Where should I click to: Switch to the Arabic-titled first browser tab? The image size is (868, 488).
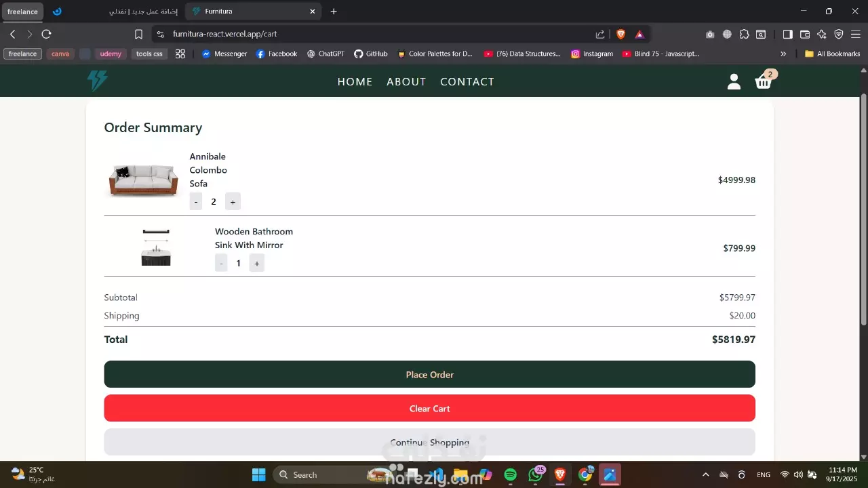click(x=115, y=12)
